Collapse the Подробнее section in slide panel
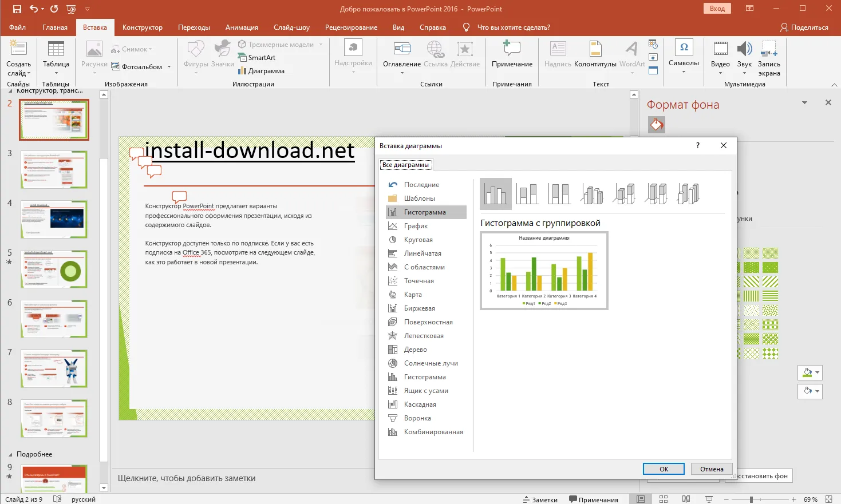Viewport: 841px width, 504px height. (x=10, y=454)
